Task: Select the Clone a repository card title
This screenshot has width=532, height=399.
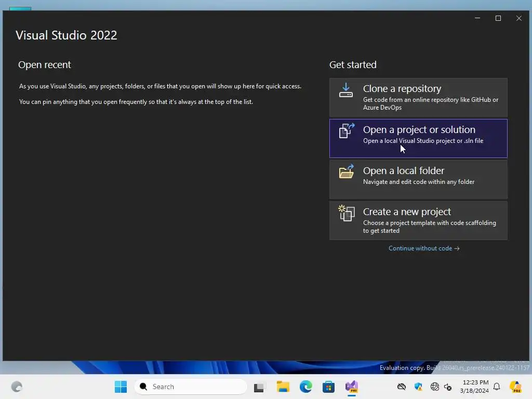Action: pos(402,88)
